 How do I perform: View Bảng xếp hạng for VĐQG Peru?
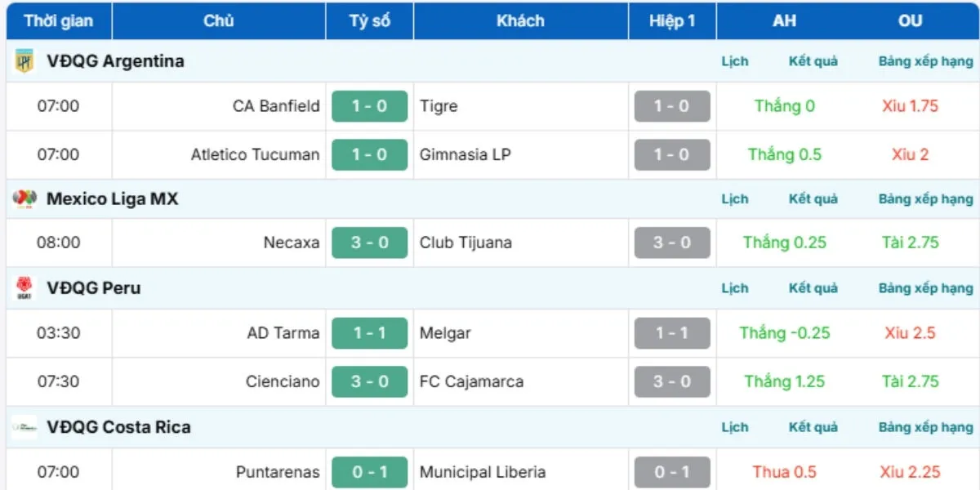pyautogui.click(x=925, y=288)
